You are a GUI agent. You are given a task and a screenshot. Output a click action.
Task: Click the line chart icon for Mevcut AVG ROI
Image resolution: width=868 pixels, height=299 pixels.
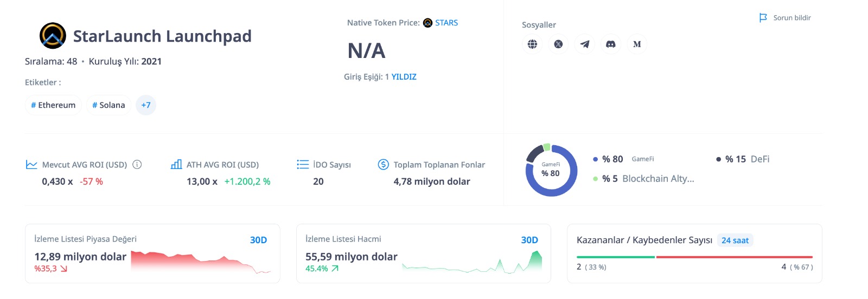tap(31, 164)
